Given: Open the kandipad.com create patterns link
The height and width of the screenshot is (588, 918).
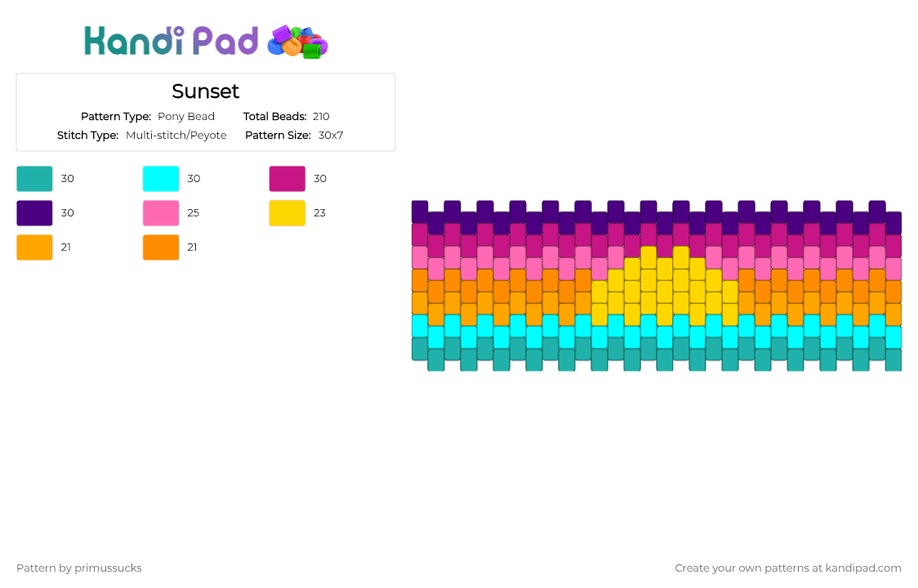Looking at the screenshot, I should (788, 568).
